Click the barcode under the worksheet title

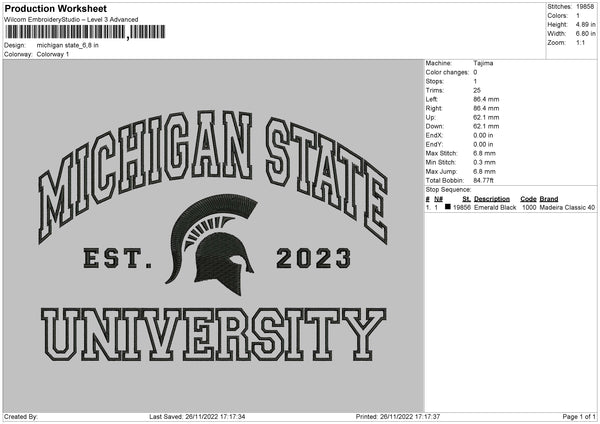tap(85, 32)
